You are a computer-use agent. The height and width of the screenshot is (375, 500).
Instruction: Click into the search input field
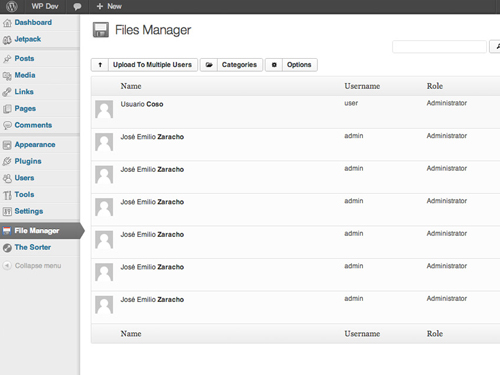tap(439, 47)
